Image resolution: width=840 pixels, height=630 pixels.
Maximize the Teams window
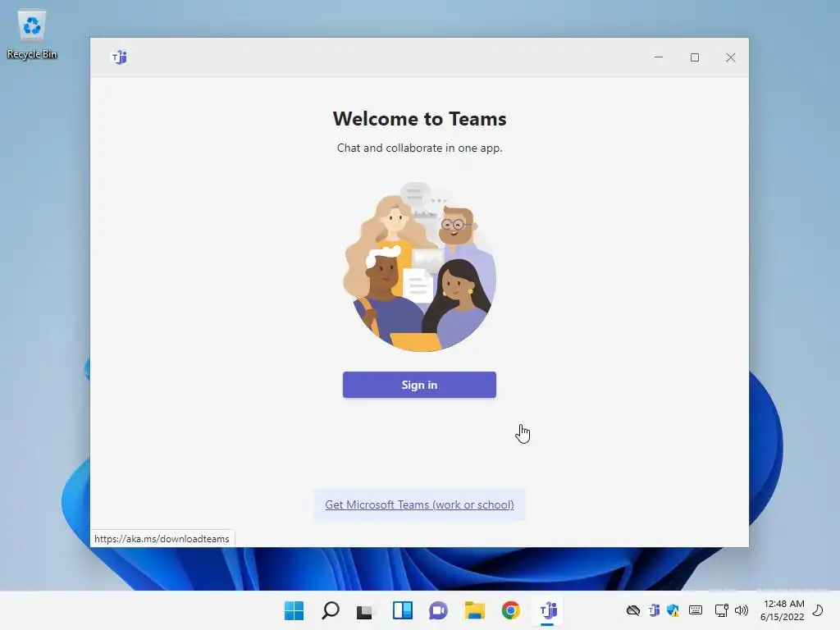pos(695,57)
